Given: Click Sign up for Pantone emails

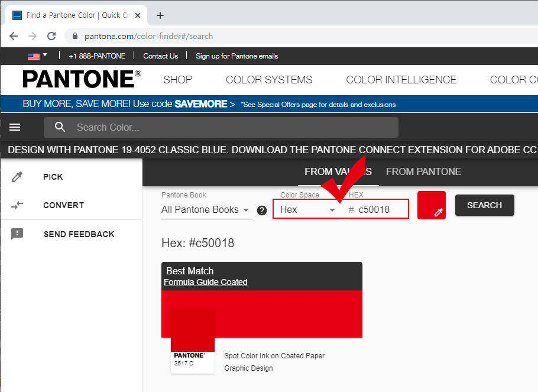Looking at the screenshot, I should [236, 56].
